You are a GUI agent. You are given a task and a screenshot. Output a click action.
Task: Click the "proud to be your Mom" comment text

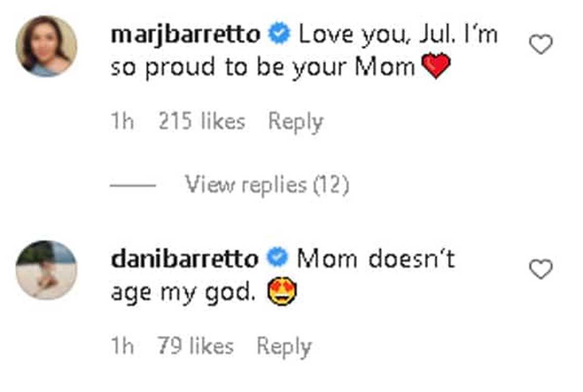(x=263, y=68)
